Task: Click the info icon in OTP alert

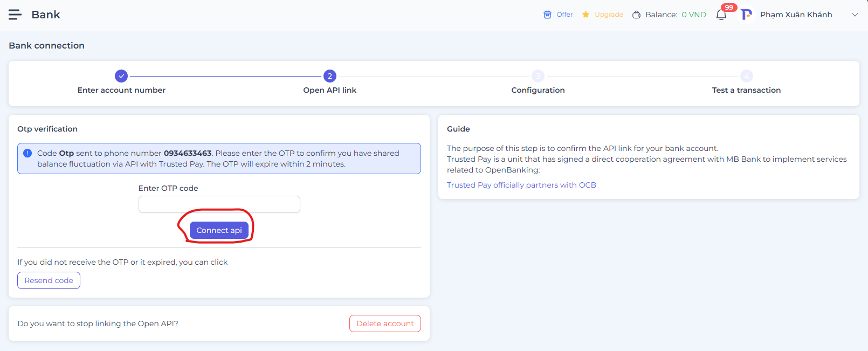Action: coord(27,153)
